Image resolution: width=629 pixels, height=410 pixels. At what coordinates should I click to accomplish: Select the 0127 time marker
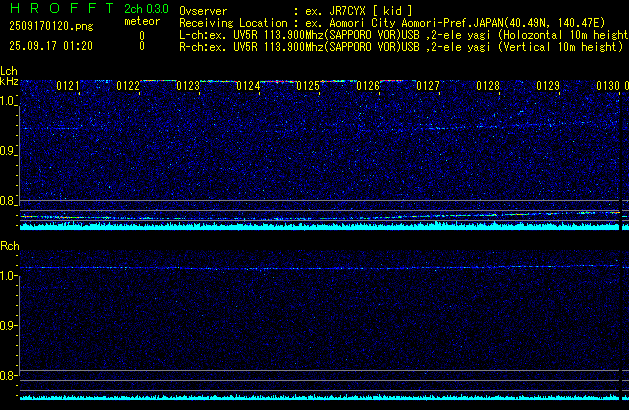[428, 86]
